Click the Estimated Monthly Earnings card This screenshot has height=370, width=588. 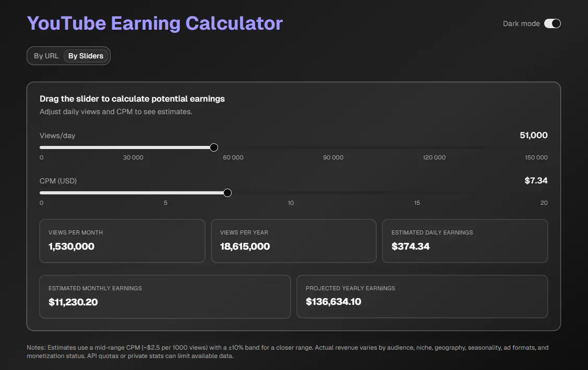[165, 296]
